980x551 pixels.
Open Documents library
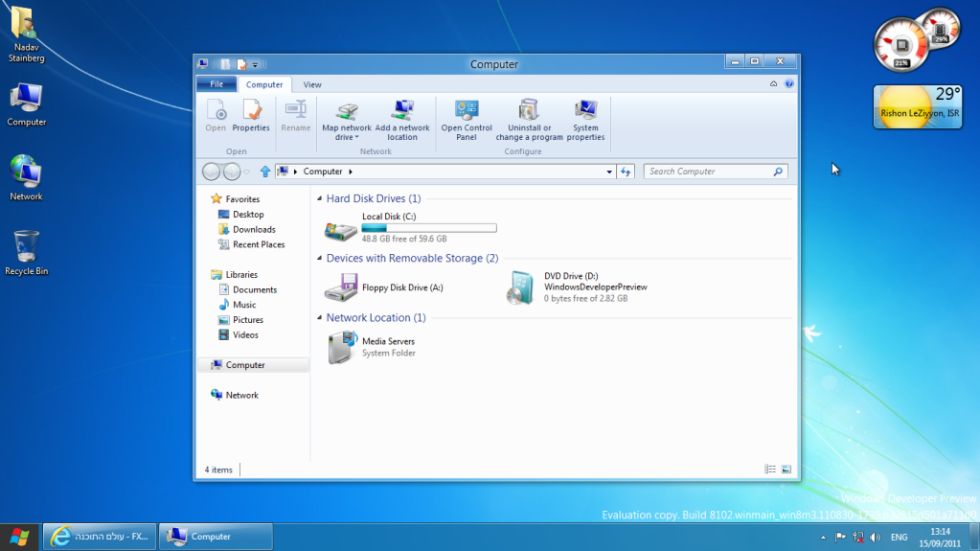(247, 289)
